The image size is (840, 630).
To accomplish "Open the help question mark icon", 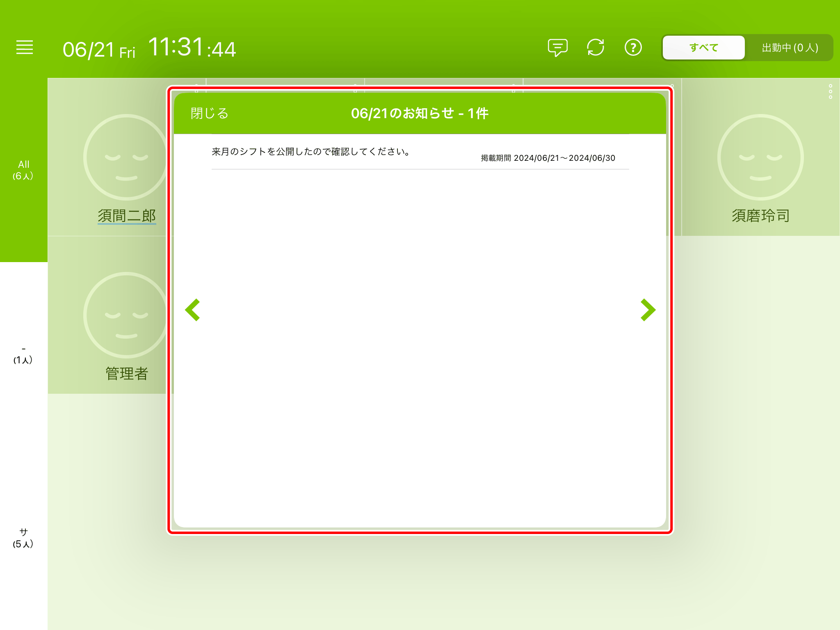I will (633, 48).
